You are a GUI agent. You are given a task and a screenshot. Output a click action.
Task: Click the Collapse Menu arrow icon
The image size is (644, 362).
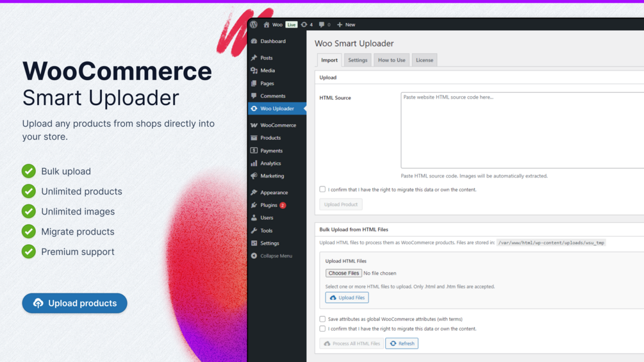point(254,256)
